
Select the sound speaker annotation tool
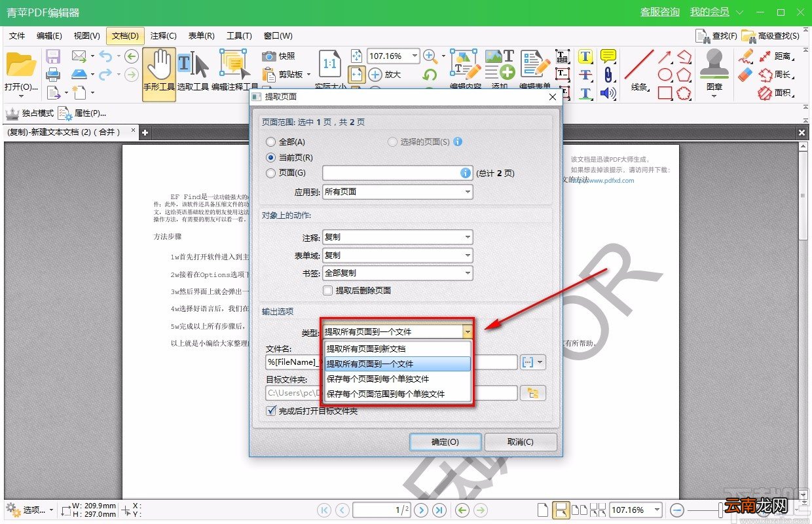point(608,93)
